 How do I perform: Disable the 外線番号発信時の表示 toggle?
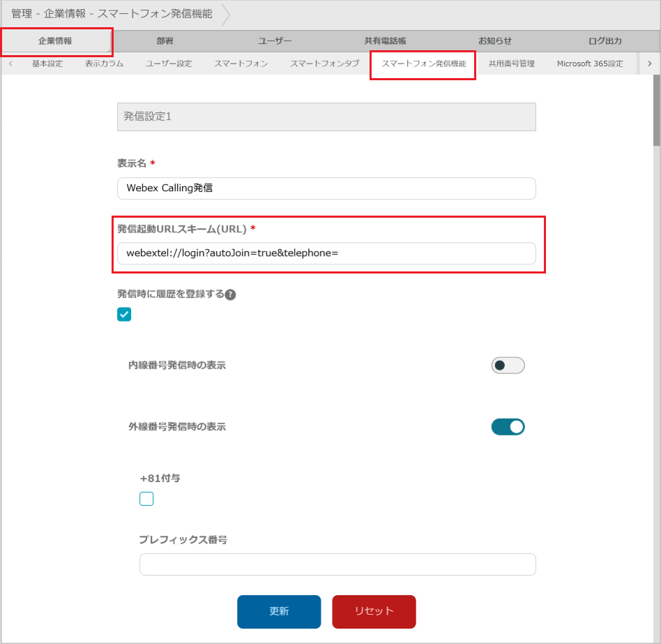[508, 426]
